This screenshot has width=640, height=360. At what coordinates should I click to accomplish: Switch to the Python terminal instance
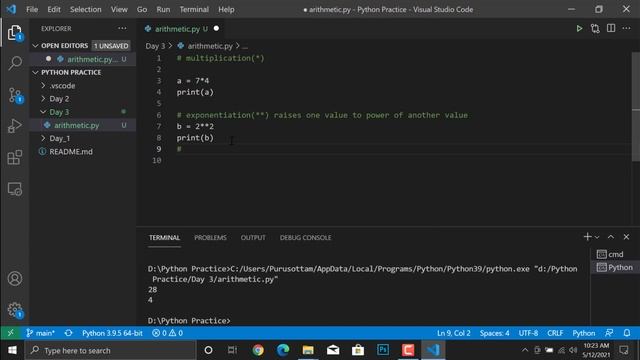point(615,267)
